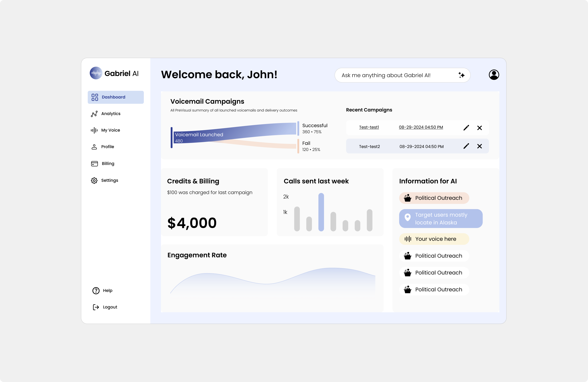This screenshot has width=588, height=382.
Task: Open the My Voice menu label
Action: pyautogui.click(x=110, y=130)
